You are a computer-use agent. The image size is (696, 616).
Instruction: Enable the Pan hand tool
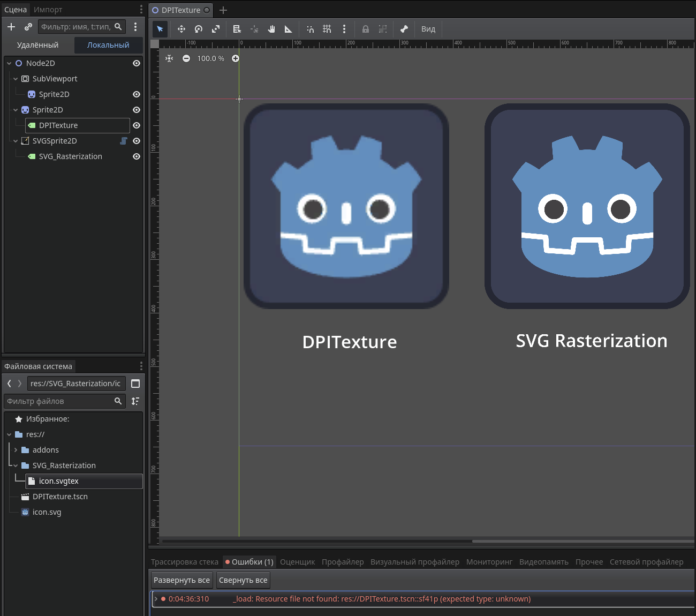tap(271, 29)
